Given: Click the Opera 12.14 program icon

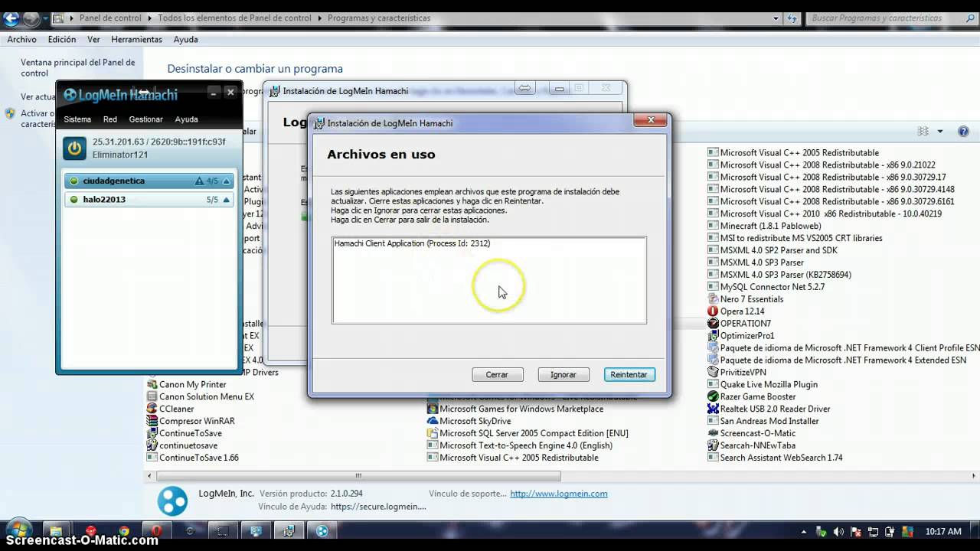Looking at the screenshot, I should 713,311.
